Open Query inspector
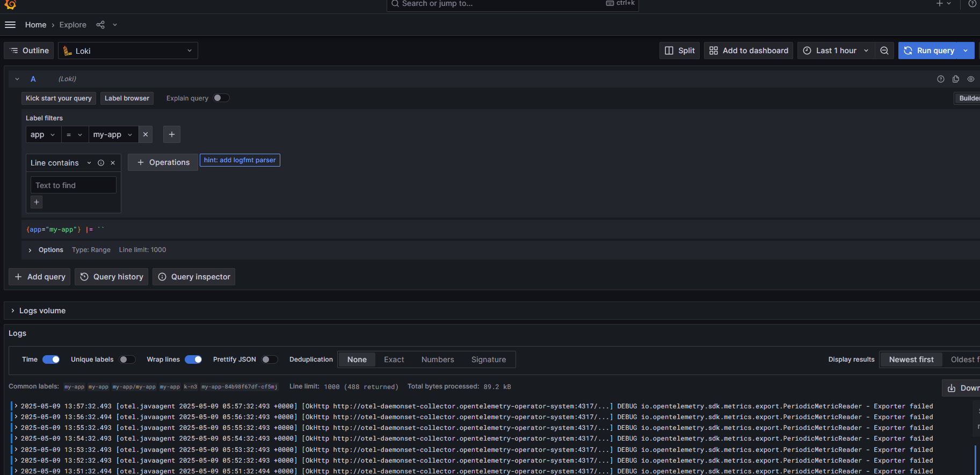 194,277
